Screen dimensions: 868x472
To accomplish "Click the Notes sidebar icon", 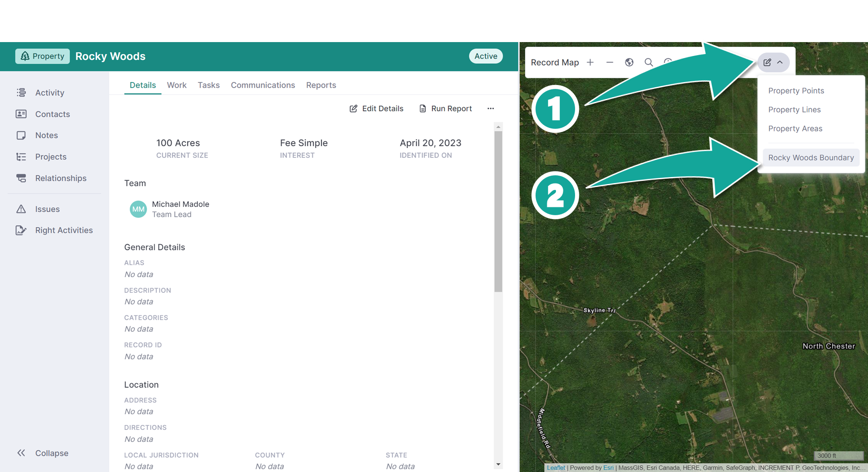I will [x=21, y=135].
